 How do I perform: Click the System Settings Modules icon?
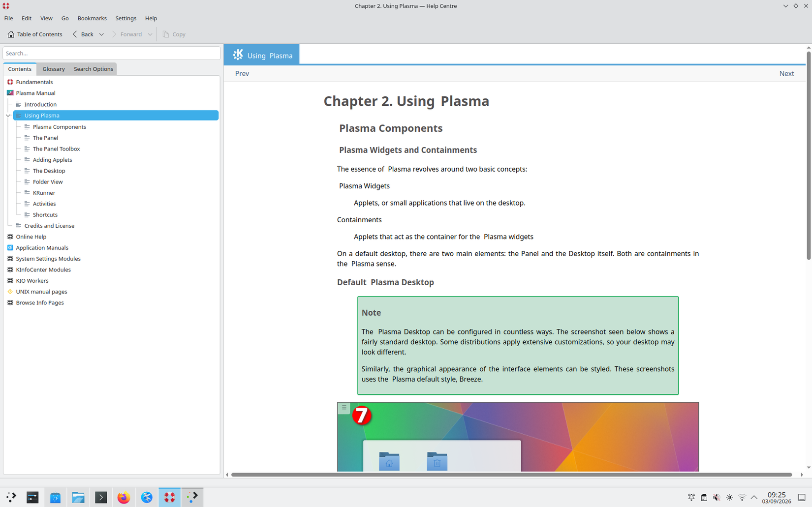click(x=10, y=259)
